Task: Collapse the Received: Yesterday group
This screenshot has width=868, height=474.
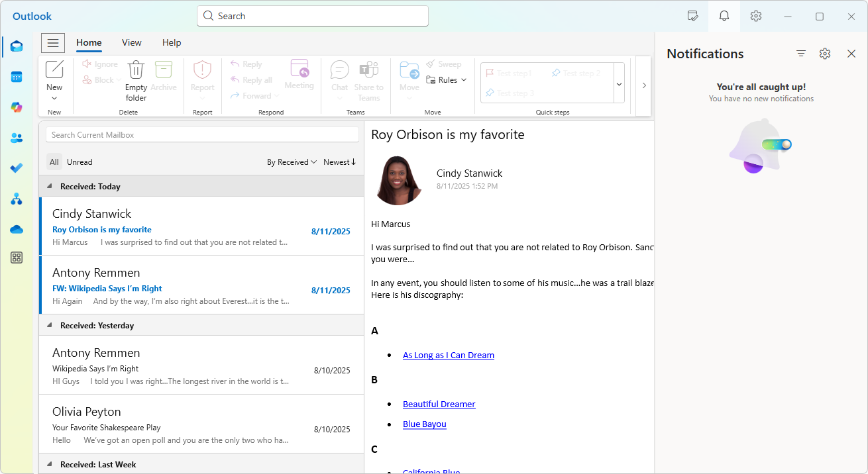Action: (50, 326)
